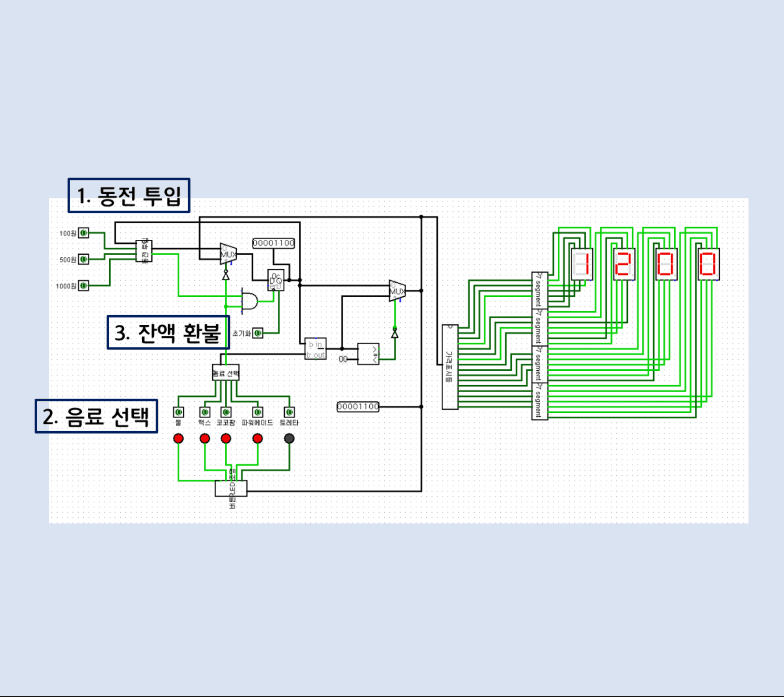Select the NOT gate below the right MUX
This screenshot has width=784, height=697.
(x=395, y=333)
